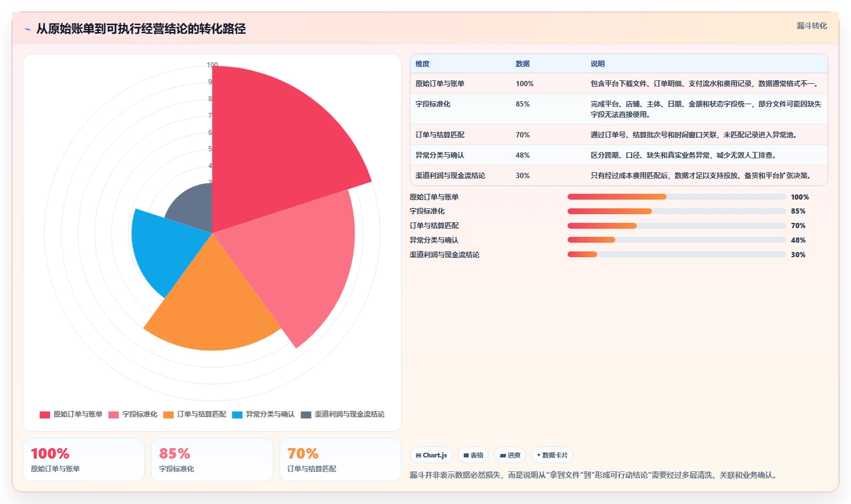Click the 维度 column header

pos(423,64)
